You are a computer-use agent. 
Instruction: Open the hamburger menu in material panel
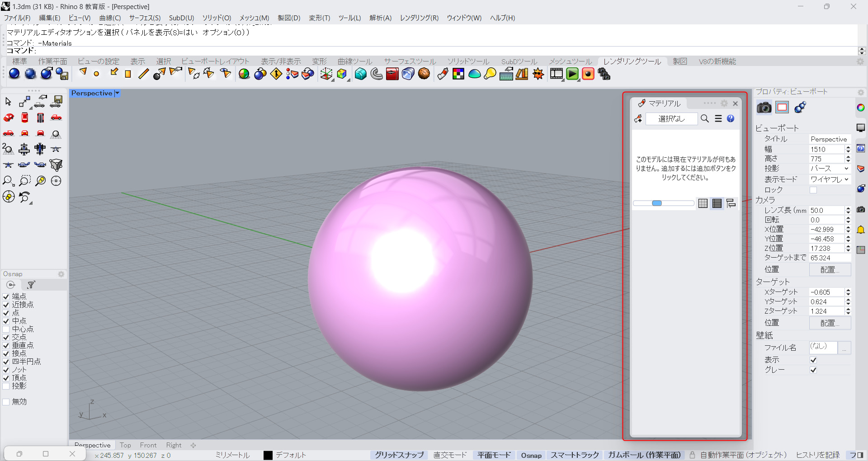click(x=718, y=119)
